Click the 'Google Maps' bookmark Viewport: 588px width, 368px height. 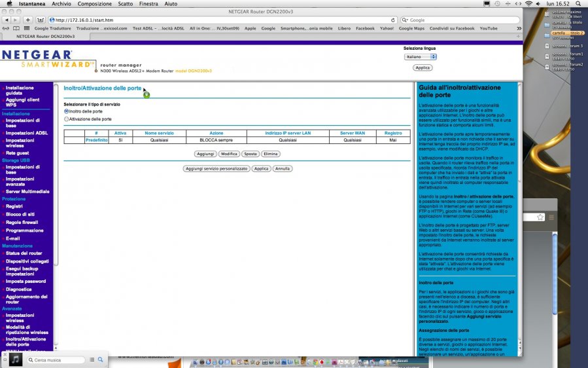411,28
